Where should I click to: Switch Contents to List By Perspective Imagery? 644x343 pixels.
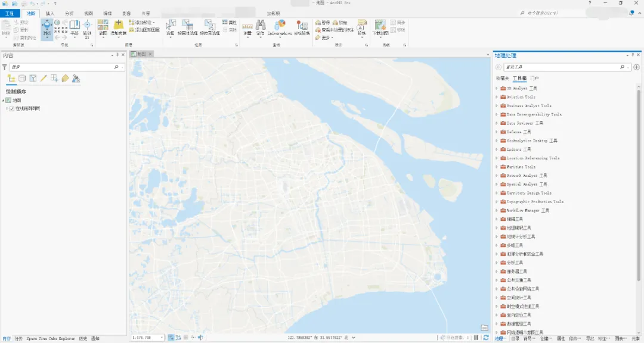[76, 79]
